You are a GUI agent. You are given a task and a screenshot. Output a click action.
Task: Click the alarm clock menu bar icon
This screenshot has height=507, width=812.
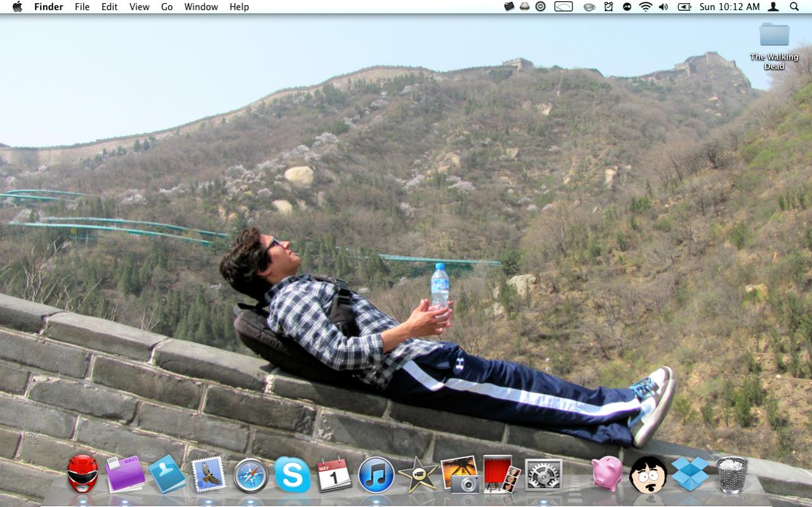pyautogui.click(x=608, y=6)
